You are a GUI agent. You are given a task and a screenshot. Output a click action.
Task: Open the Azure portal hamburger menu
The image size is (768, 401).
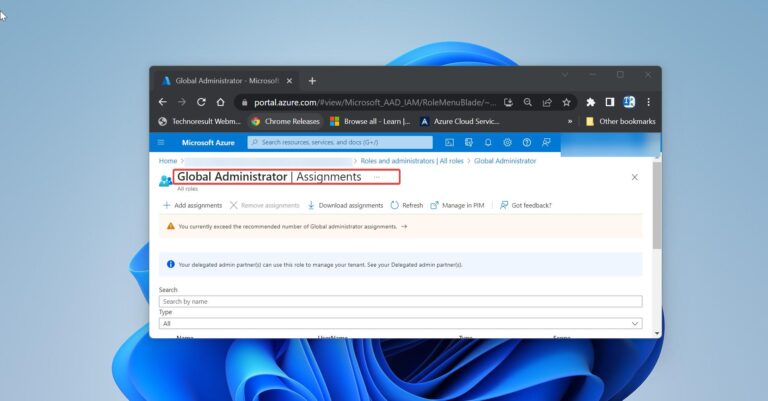[x=161, y=142]
